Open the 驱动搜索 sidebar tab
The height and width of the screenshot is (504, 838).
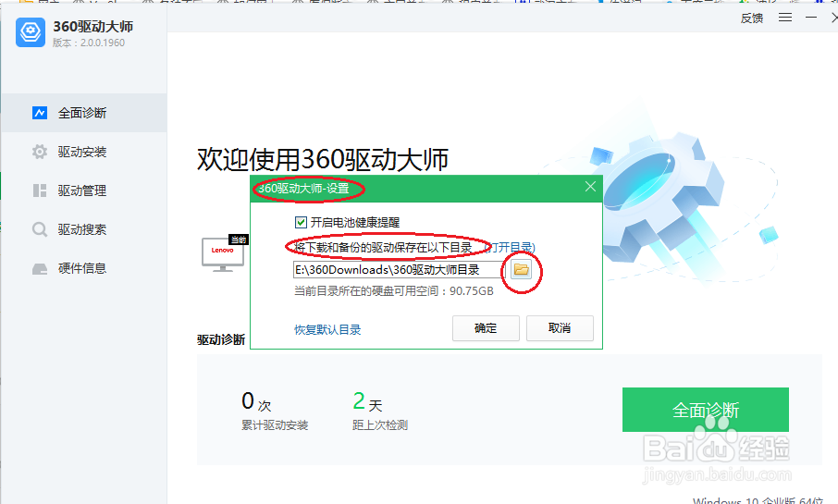point(83,229)
